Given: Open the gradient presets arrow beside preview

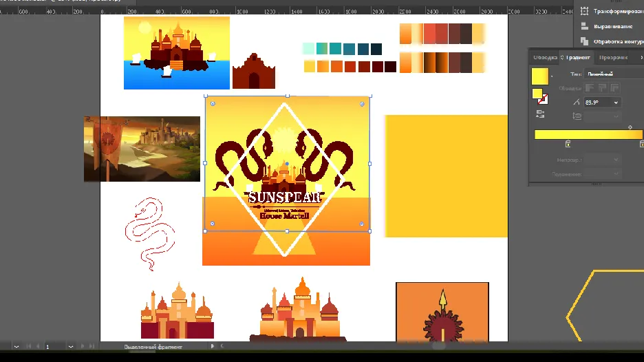Looking at the screenshot, I should pyautogui.click(x=552, y=76).
